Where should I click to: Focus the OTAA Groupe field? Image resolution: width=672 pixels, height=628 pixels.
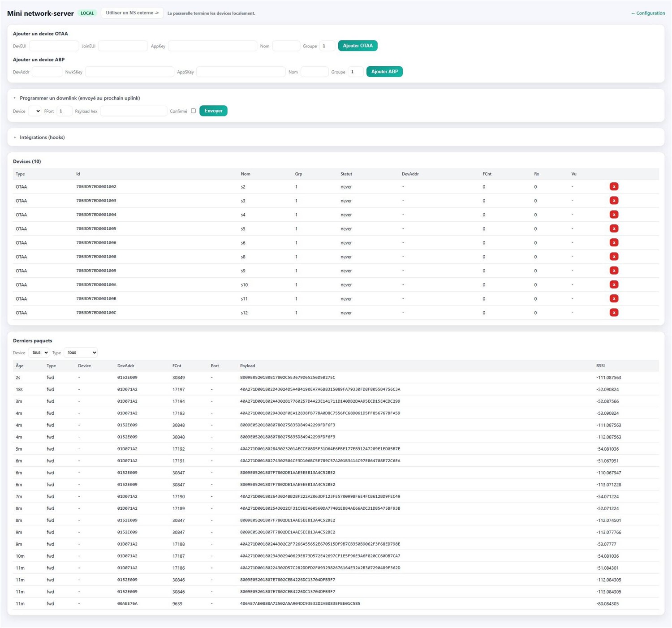click(327, 46)
